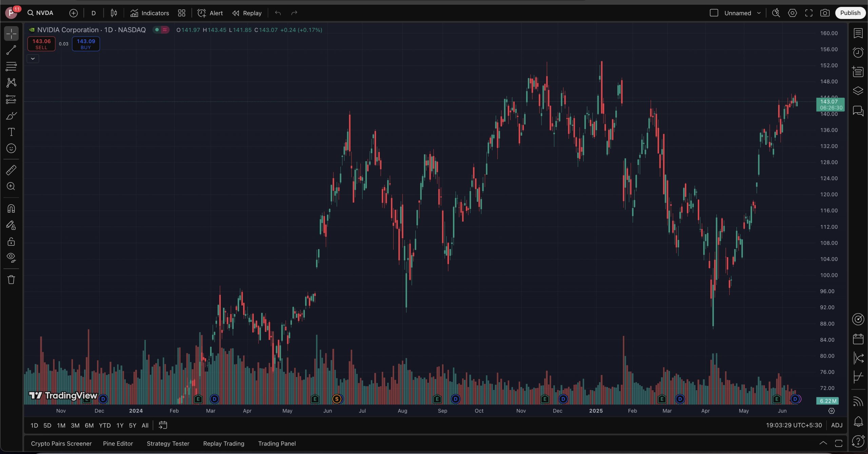
Task: Open the Replay Trading tab
Action: coord(224,443)
